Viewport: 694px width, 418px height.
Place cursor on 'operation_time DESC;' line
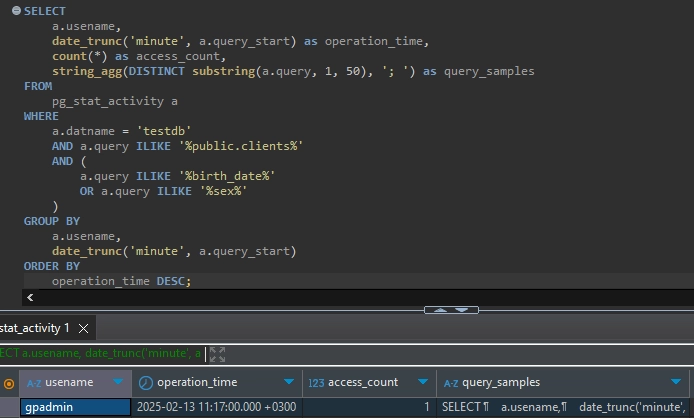pos(121,281)
